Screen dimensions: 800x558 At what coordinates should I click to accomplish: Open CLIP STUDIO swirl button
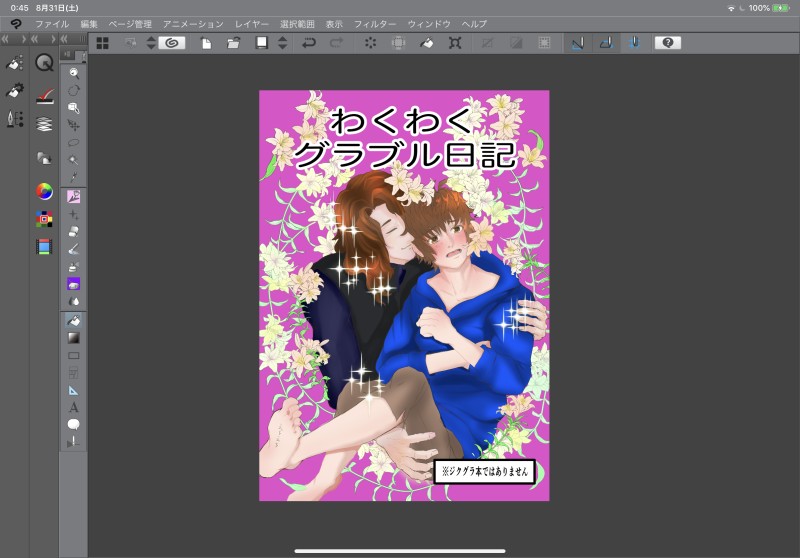pos(171,43)
